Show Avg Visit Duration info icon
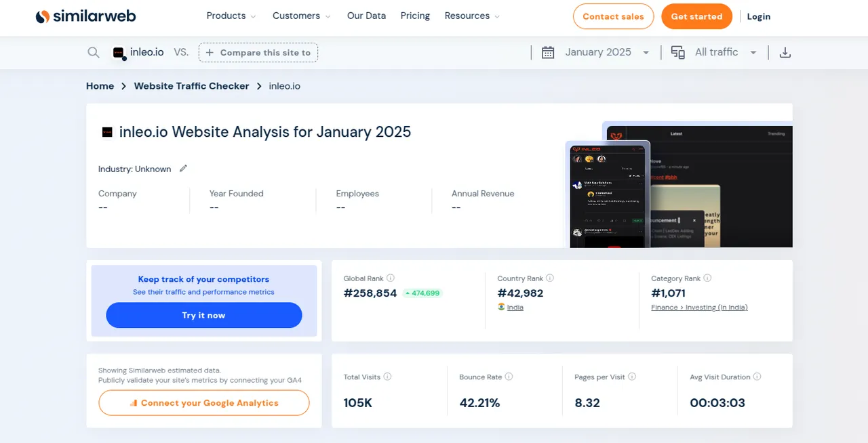The width and height of the screenshot is (868, 443). (x=757, y=377)
